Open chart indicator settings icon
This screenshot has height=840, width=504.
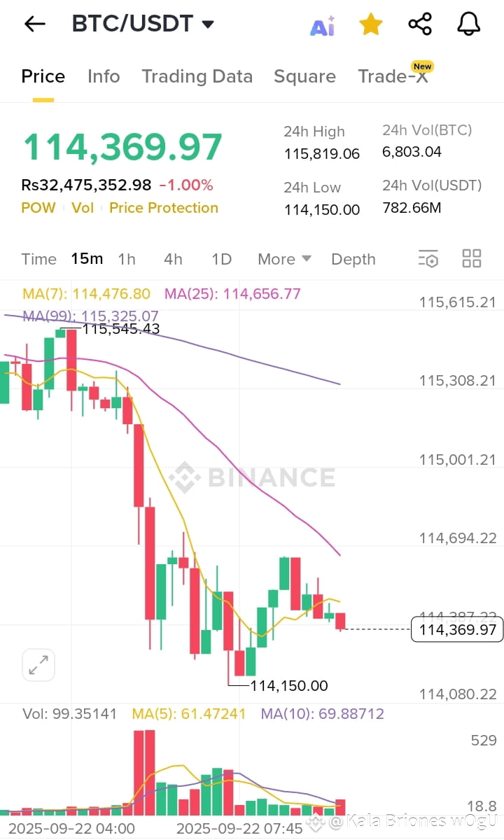[x=428, y=258]
